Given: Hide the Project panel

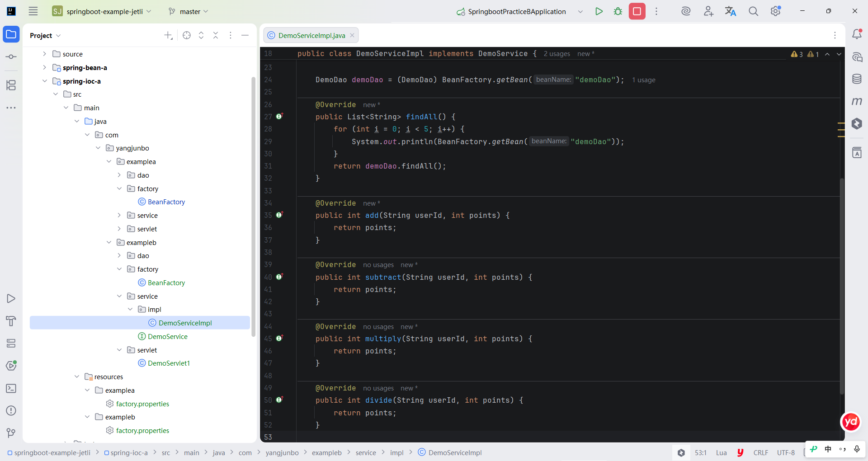Looking at the screenshot, I should 245,35.
